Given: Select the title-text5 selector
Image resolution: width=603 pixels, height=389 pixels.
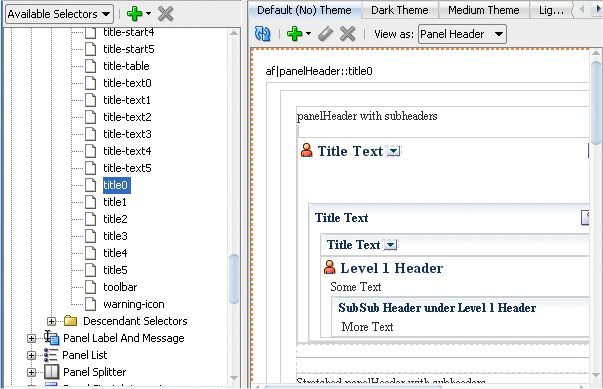Looking at the screenshot, I should point(127,168).
